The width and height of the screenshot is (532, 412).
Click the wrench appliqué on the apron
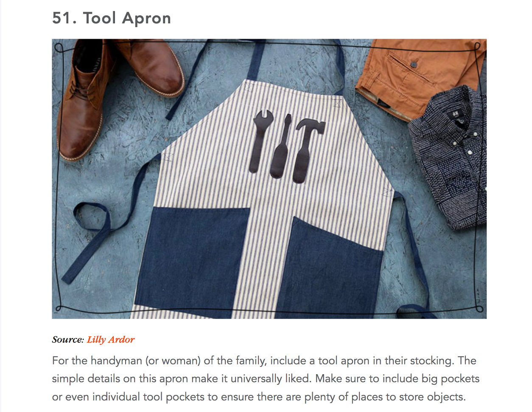point(261,141)
